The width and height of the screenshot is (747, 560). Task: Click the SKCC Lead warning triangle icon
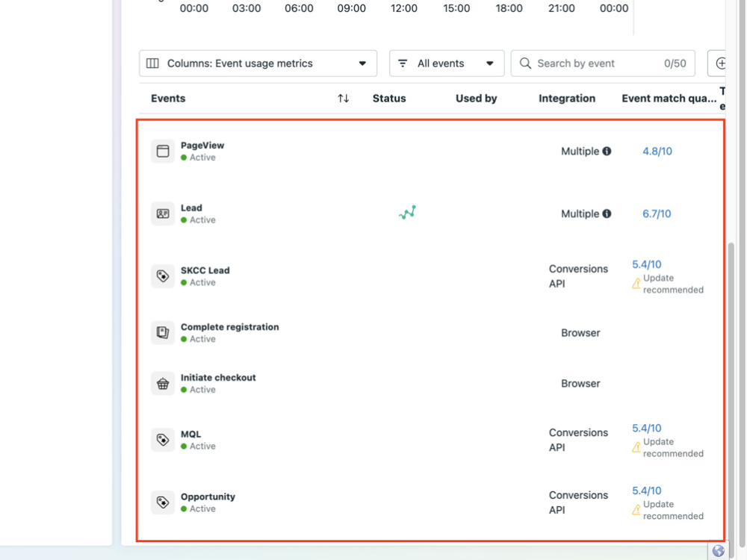coord(636,284)
